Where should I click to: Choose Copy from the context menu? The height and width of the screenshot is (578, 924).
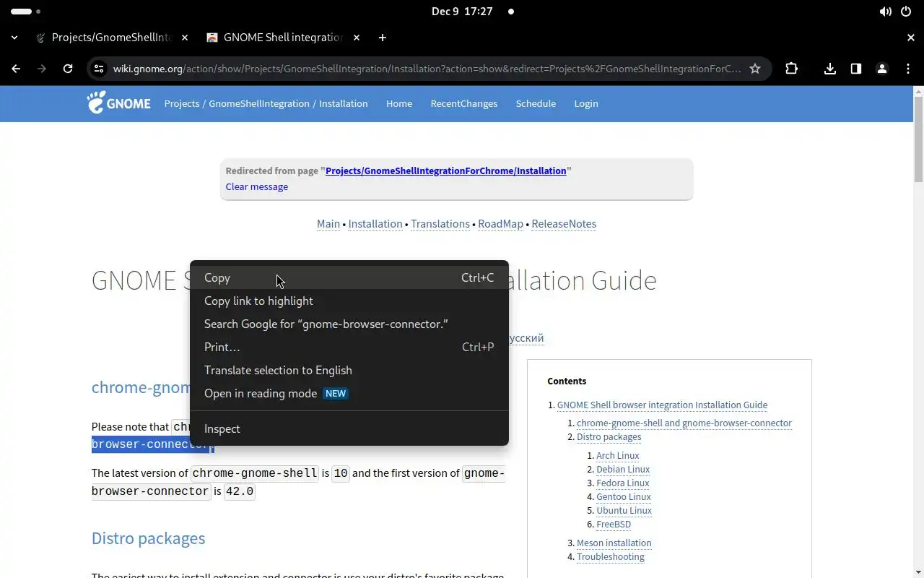tap(349, 277)
